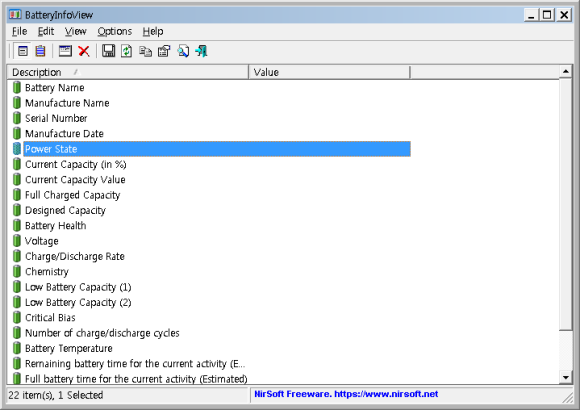Click the battery icon beside Chemistry

(x=17, y=272)
